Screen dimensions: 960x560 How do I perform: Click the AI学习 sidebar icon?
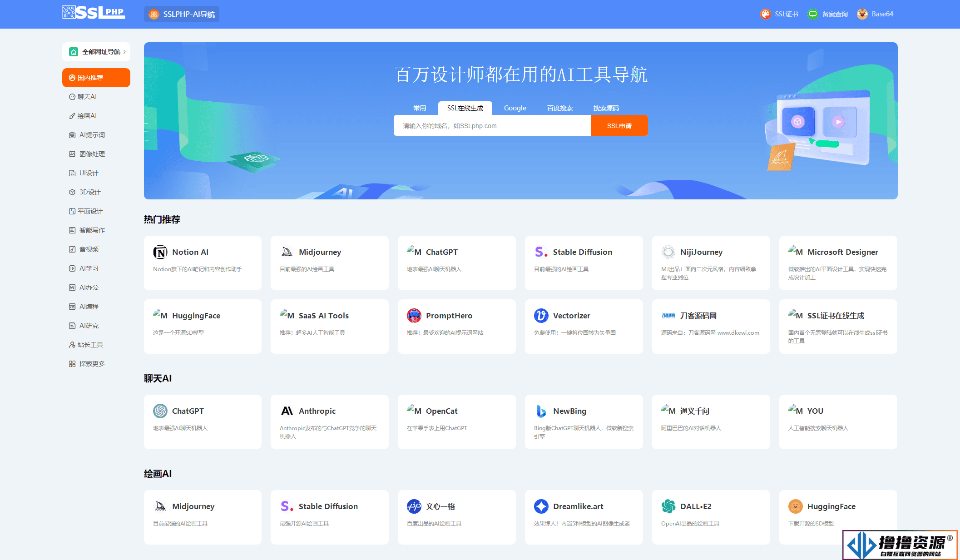(x=72, y=268)
